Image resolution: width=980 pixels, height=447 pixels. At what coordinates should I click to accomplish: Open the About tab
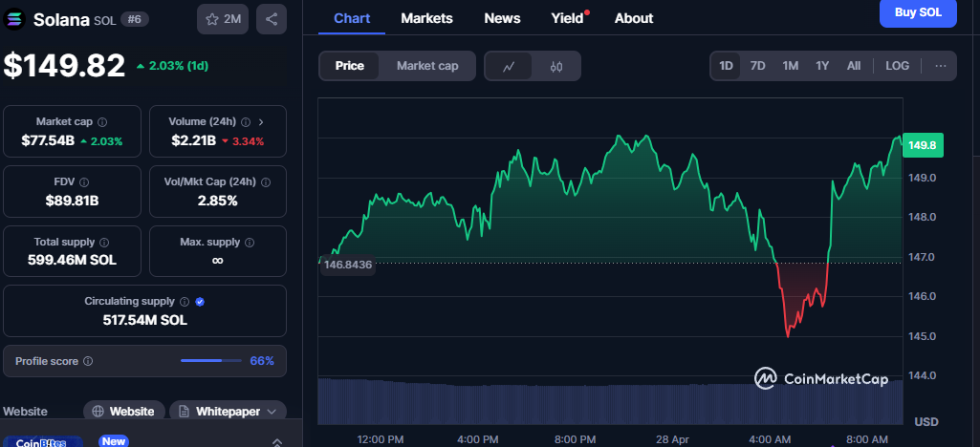(634, 18)
